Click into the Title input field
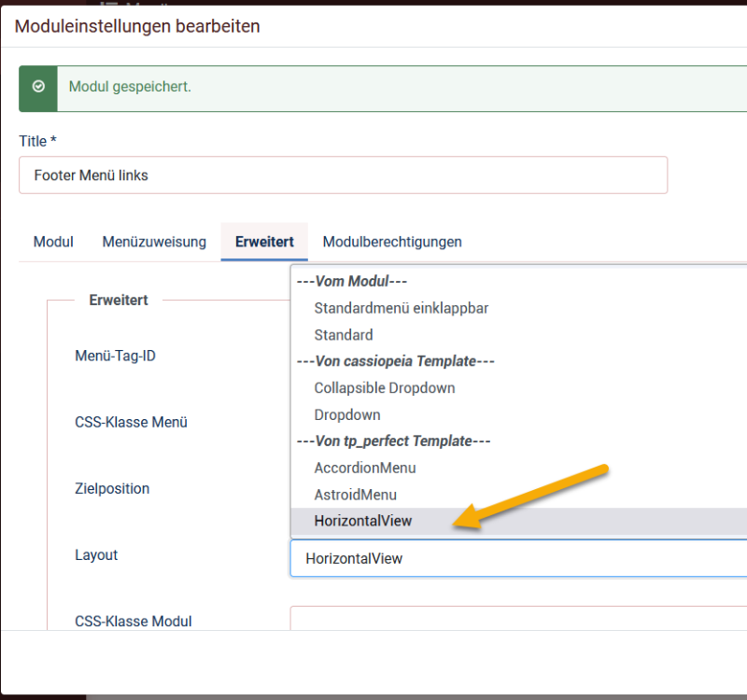Image resolution: width=747 pixels, height=700 pixels. (x=343, y=175)
